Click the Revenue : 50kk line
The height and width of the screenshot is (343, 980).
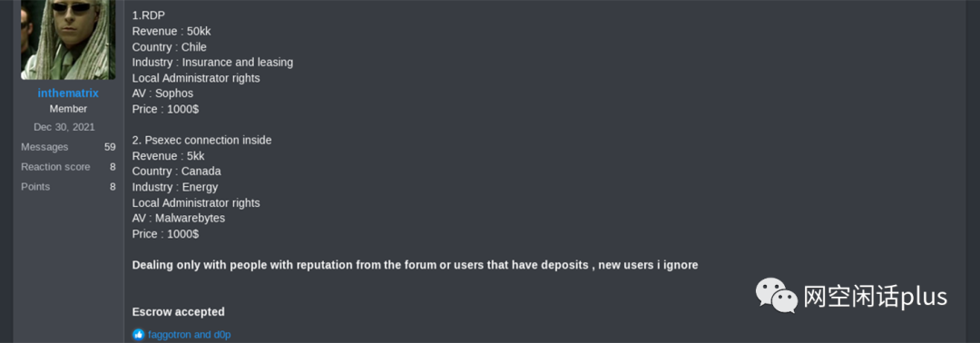[x=171, y=31]
